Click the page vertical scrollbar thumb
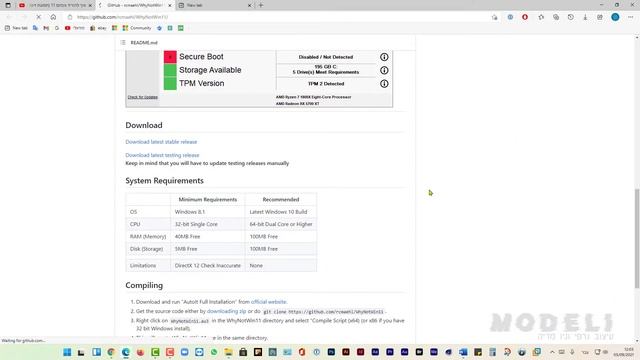Image resolution: width=640 pixels, height=360 pixels. (637, 239)
